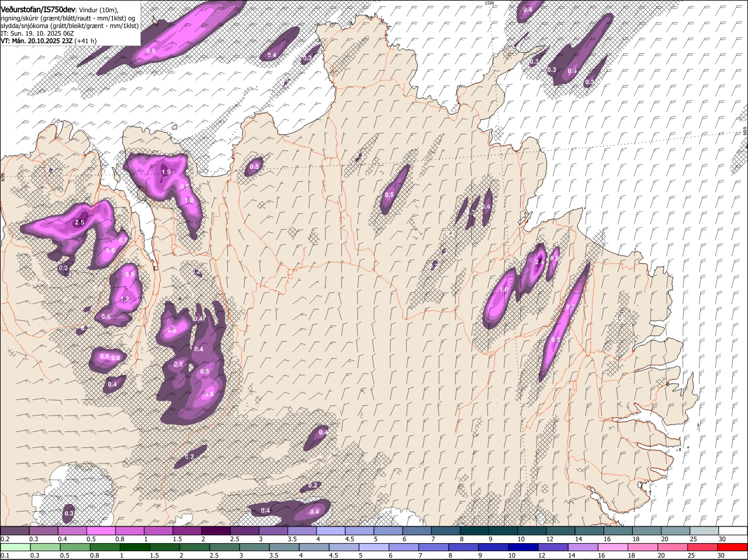Pick the upper-scale light grey swatch between 25 and 30
Viewport: 748px width, 560px height.
click(704, 530)
